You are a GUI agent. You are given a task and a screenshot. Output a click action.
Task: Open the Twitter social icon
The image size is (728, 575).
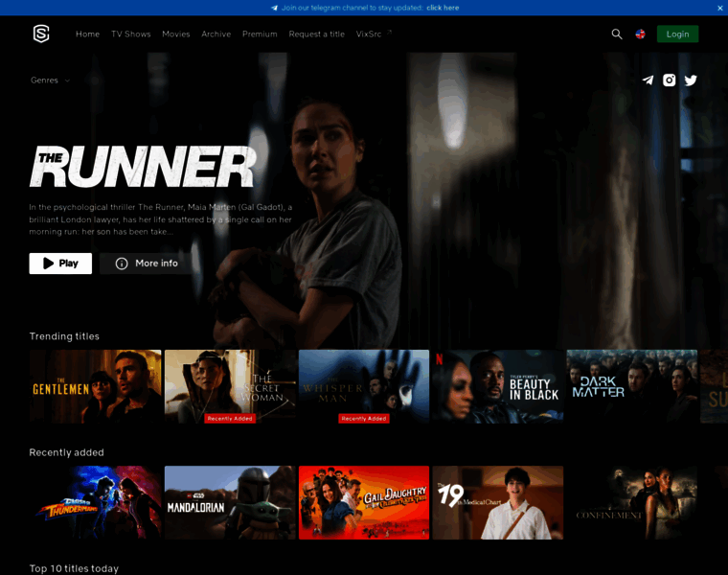691,80
